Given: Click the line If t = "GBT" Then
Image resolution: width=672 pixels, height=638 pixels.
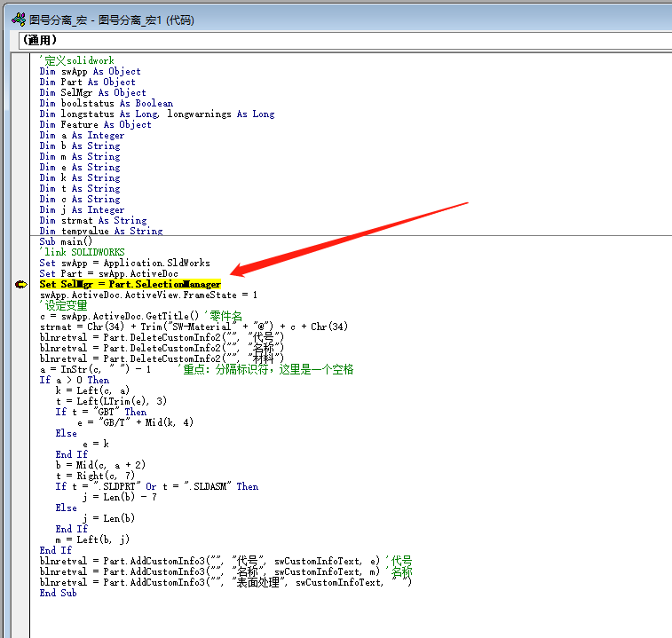Looking at the screenshot, I should [x=100, y=412].
